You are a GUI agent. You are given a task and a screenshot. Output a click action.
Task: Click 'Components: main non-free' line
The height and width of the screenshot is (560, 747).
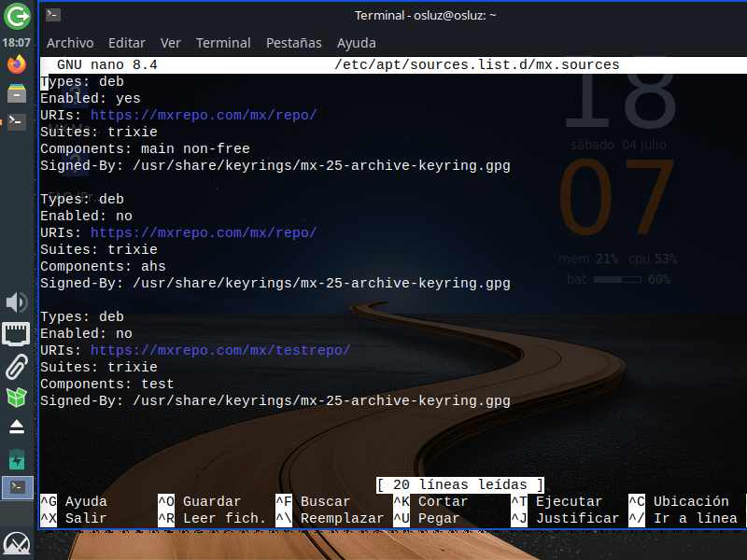(145, 149)
